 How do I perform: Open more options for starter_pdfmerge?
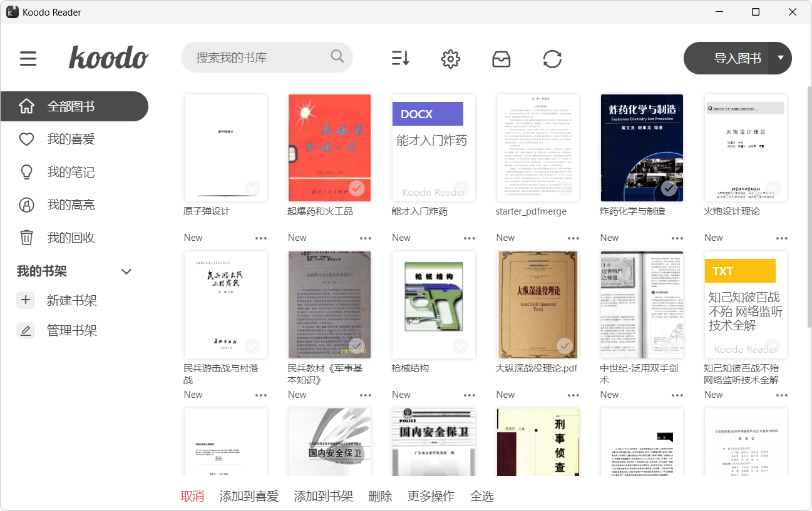(573, 238)
